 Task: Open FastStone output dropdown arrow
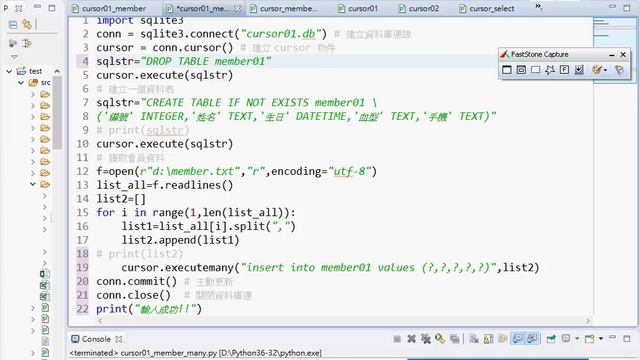(x=605, y=70)
